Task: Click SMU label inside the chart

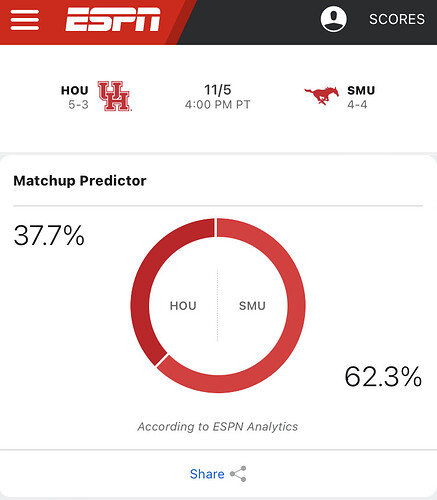Action: coord(252,306)
